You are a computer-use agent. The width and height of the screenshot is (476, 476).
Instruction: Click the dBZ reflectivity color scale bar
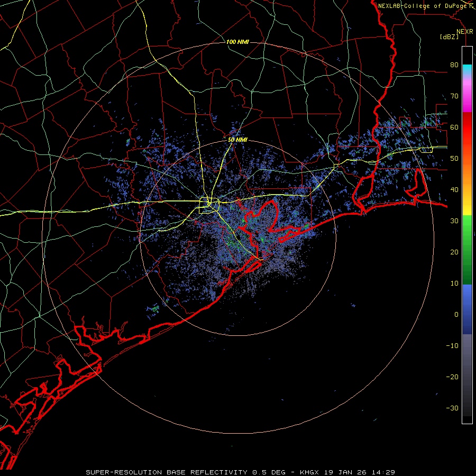tap(467, 235)
